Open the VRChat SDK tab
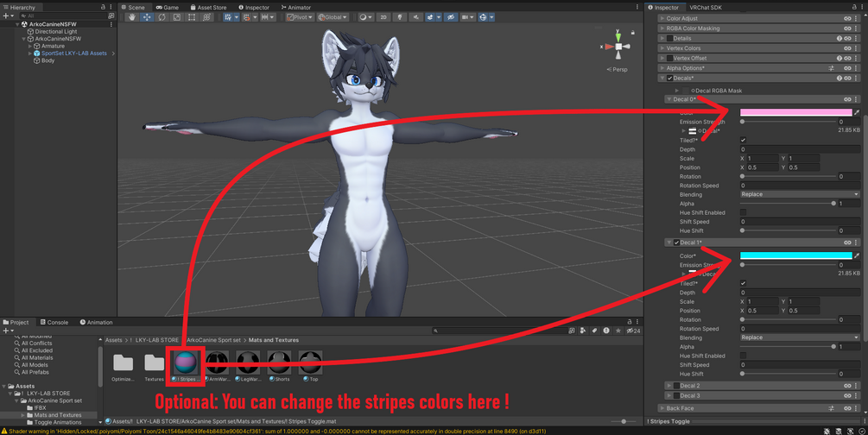The height and width of the screenshot is (435, 868). [x=706, y=7]
